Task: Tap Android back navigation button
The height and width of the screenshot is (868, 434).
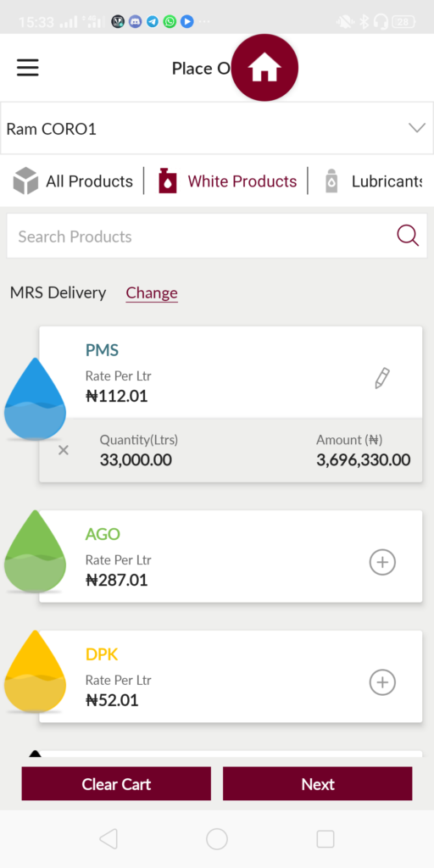Action: coord(108,839)
